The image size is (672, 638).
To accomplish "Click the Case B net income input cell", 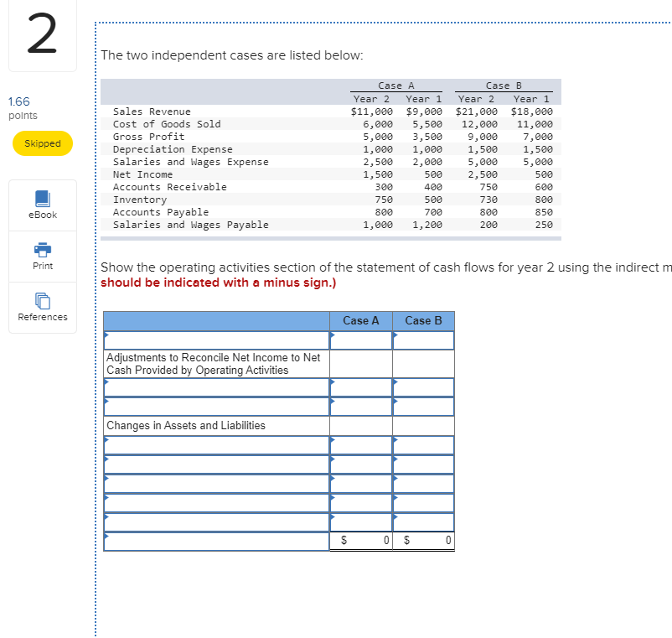I will coord(423,340).
